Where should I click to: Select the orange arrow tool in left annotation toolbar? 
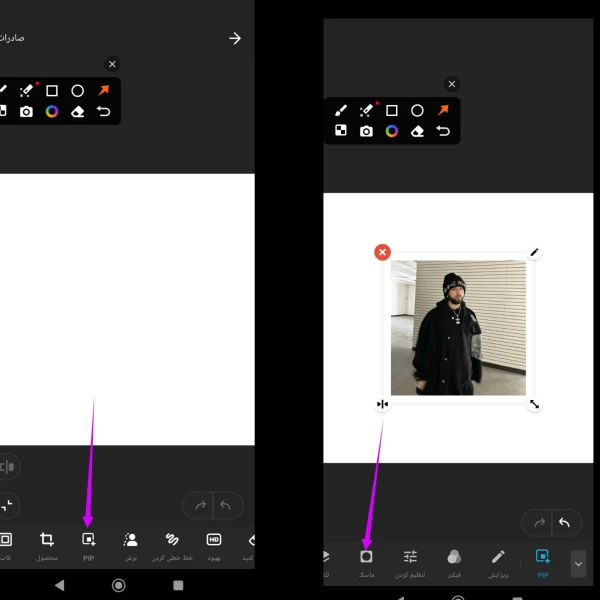(103, 90)
